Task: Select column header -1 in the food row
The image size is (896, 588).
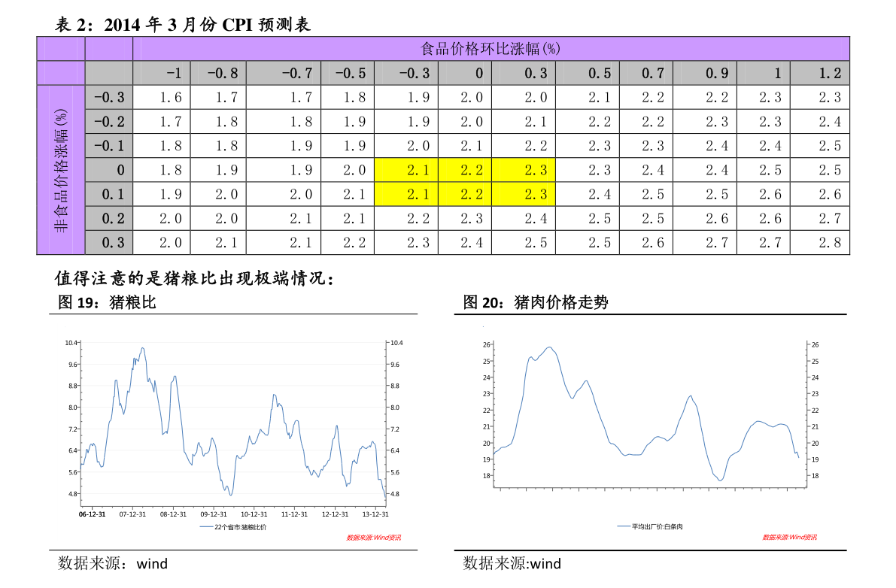Action: click(x=162, y=73)
